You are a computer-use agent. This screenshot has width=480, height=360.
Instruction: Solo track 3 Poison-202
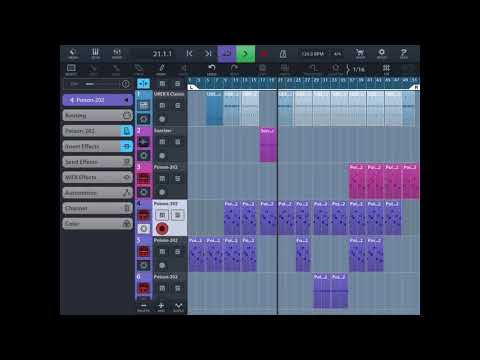(178, 179)
